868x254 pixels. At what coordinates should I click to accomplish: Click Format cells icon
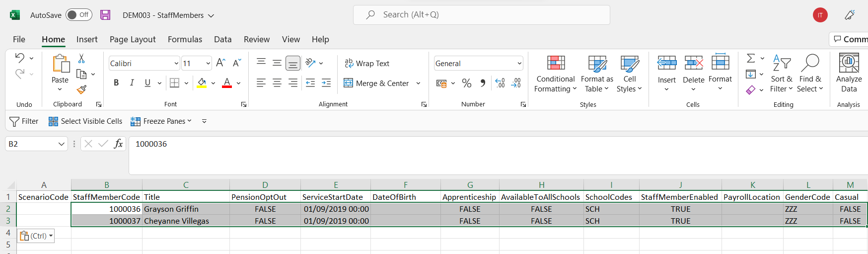[x=721, y=62]
